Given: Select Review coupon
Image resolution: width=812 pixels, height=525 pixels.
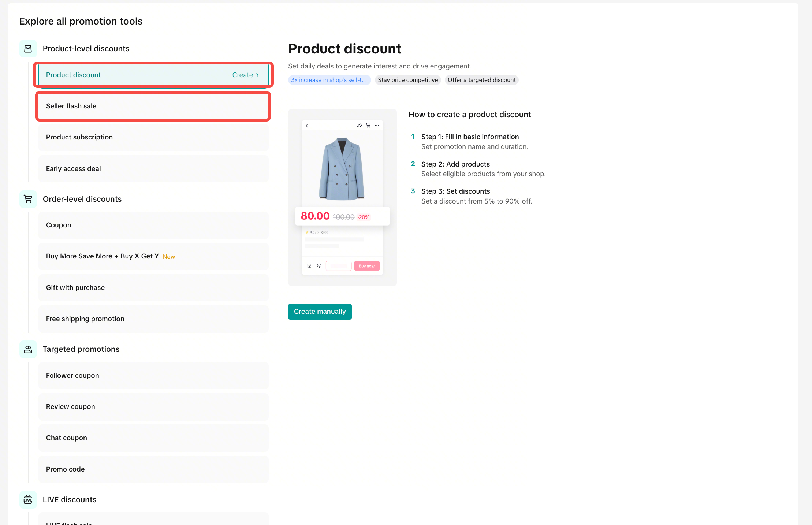Looking at the screenshot, I should (153, 407).
